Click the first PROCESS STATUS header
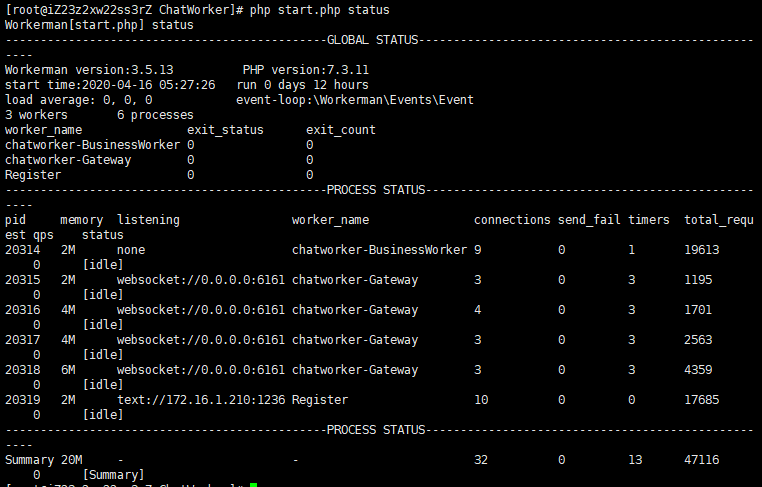 [x=376, y=190]
